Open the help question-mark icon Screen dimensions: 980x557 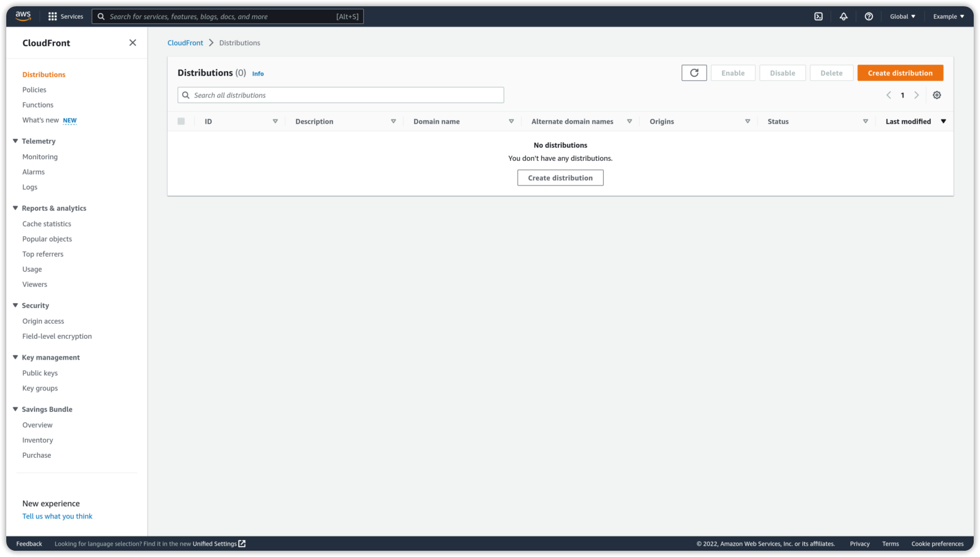pos(869,16)
